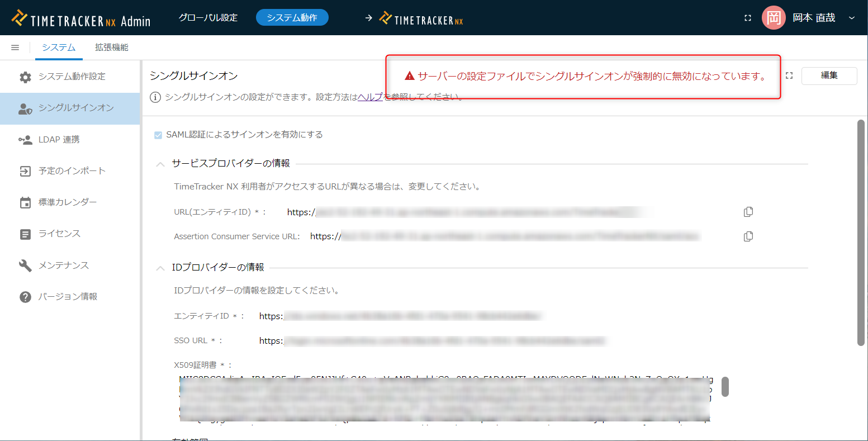Click the X509証明書 text area scrollbar
Image resolution: width=868 pixels, height=441 pixels.
coord(725,386)
